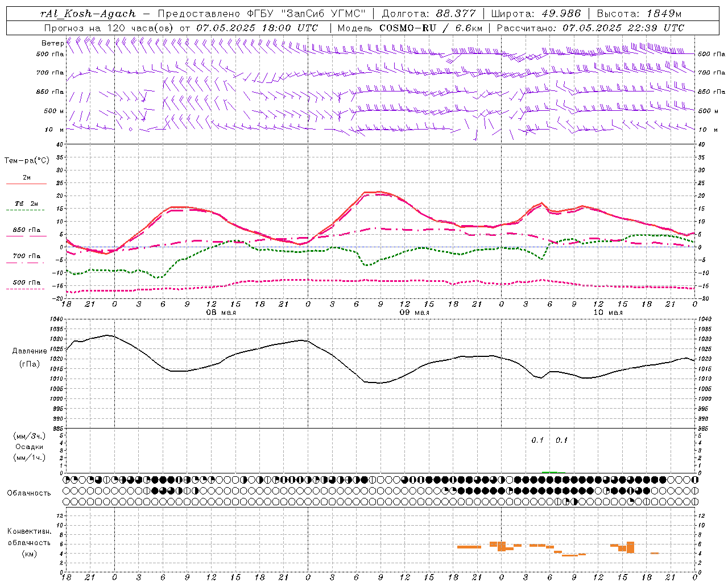Click the 08 мая date label
Viewport: 728px width, 582px height.
pyautogui.click(x=221, y=313)
